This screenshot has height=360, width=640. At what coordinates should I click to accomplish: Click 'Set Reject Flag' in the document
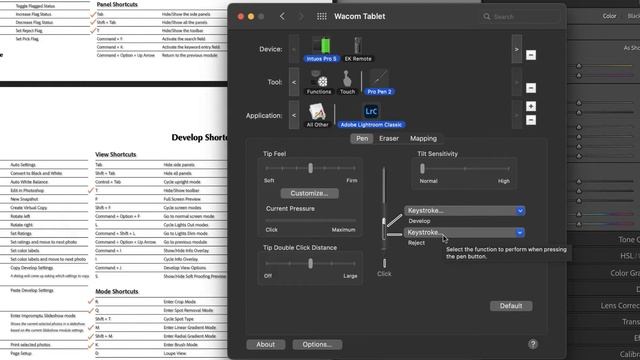coord(29,31)
